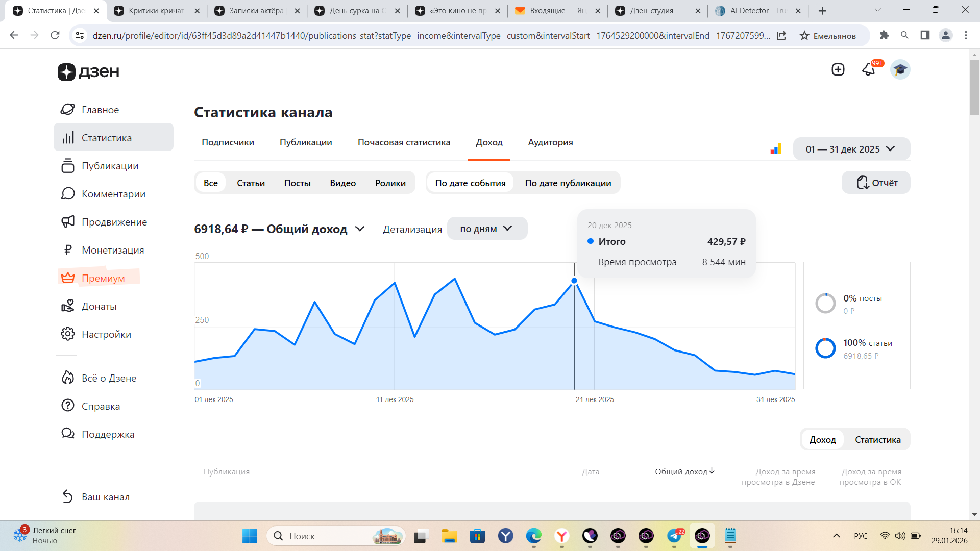Open Донаты in the sidebar
The height and width of the screenshot is (551, 980).
click(x=99, y=306)
